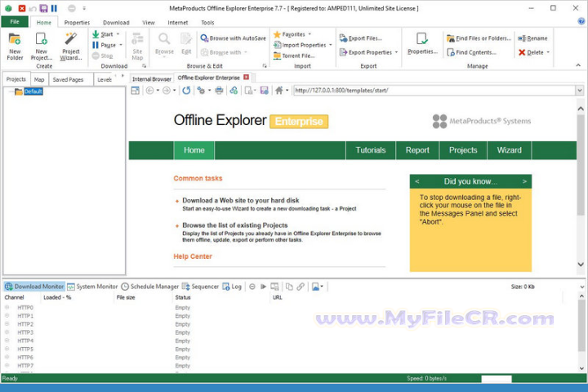
Task: Open the Start button dropdown arrow
Action: [x=118, y=34]
